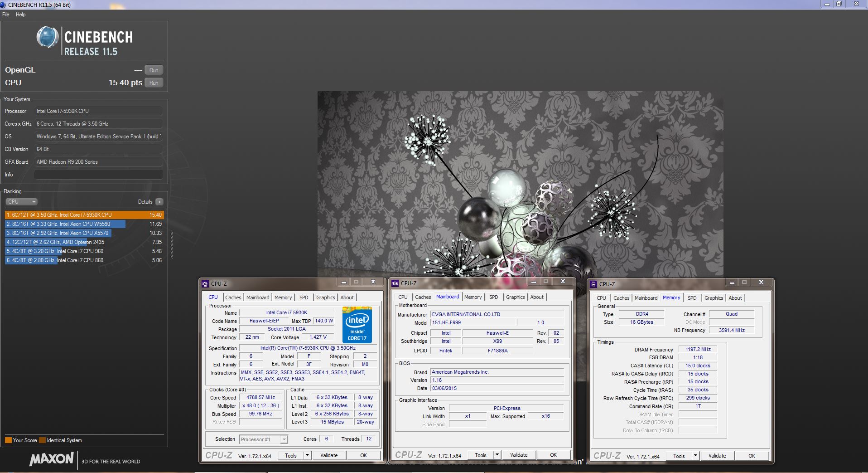
Task: Click OK in the CPU tab window
Action: click(363, 455)
